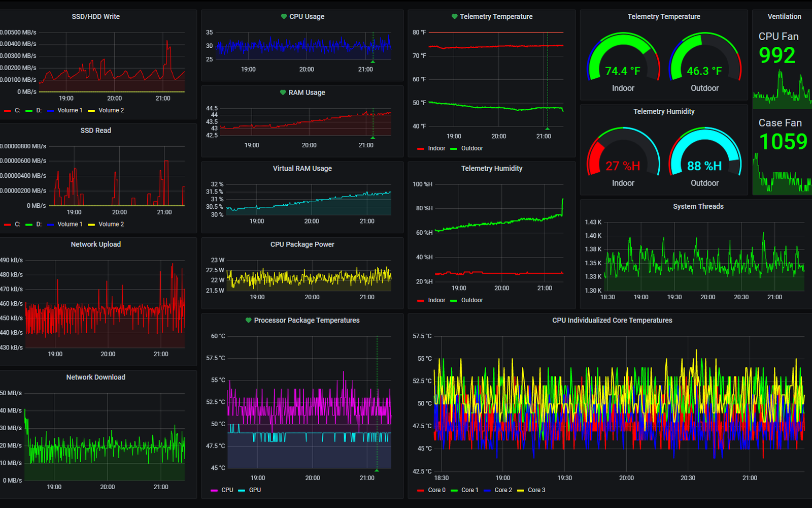Open the CPU Individualized Core Temperatures panel menu
This screenshot has width=812, height=508.
click(613, 321)
